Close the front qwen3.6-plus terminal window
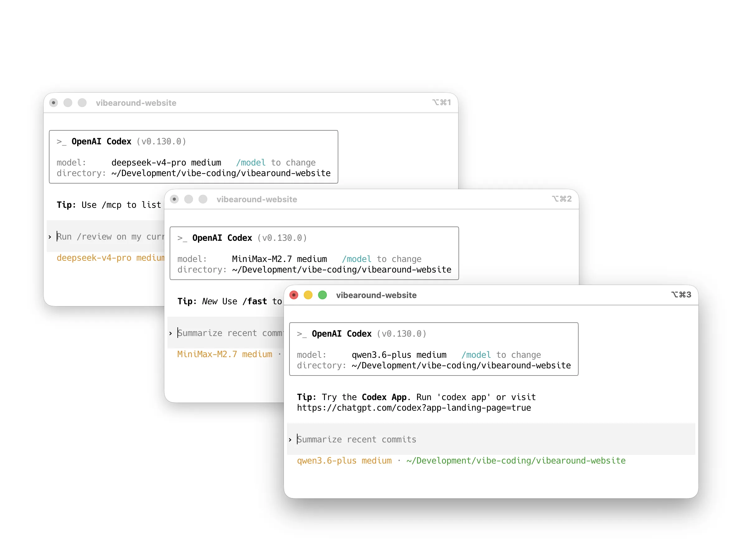747x560 pixels. click(294, 295)
